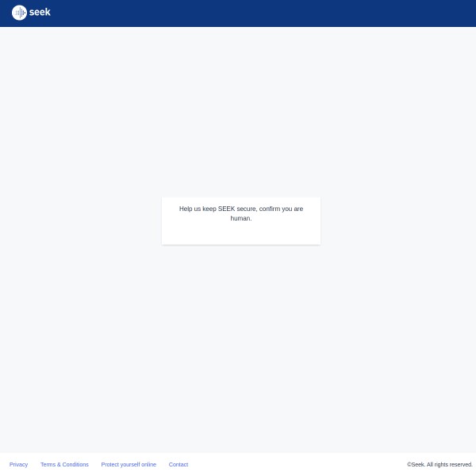Click footer blank space between Contact and copyright
Screen dimensions: 476x476
click(x=301, y=464)
